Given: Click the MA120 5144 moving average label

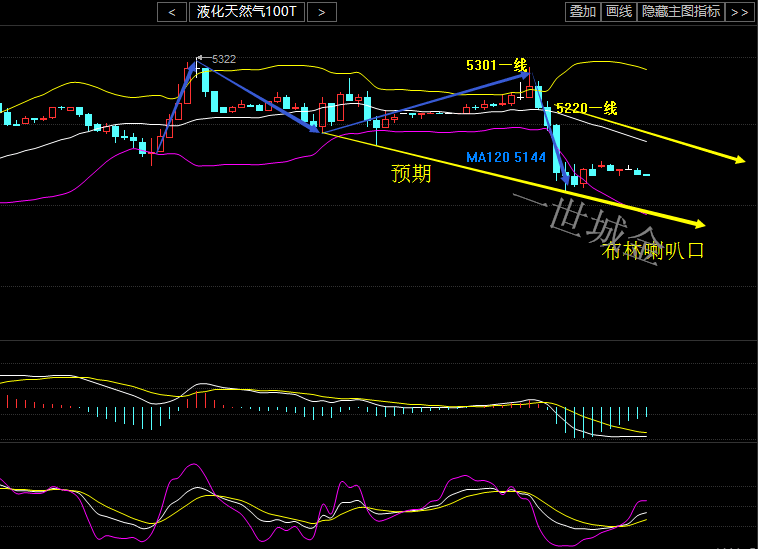Looking at the screenshot, I should click(x=506, y=157).
